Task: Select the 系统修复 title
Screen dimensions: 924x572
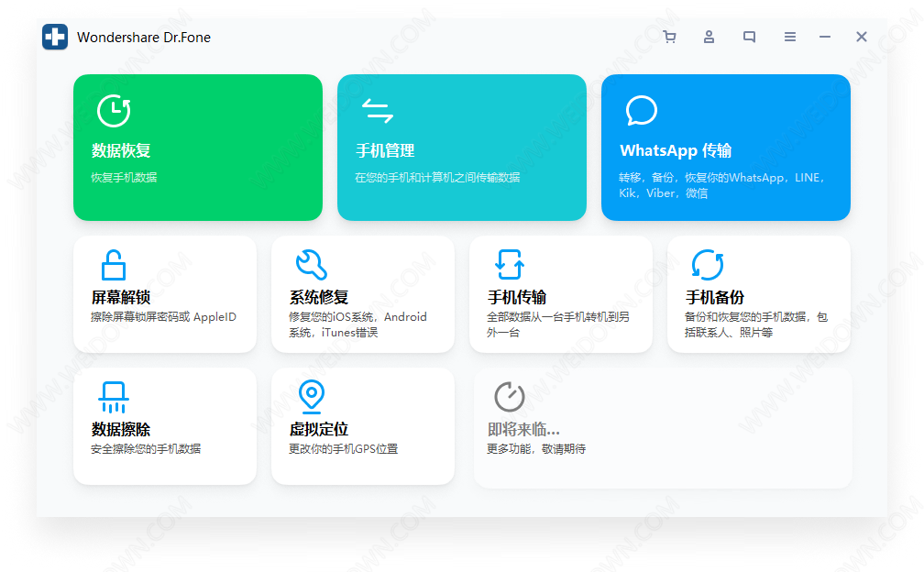Action: 319,298
